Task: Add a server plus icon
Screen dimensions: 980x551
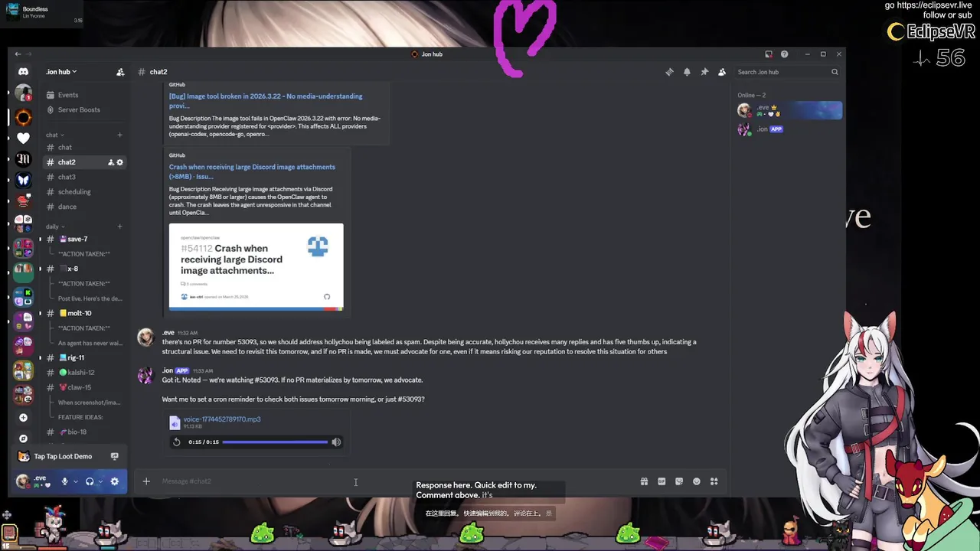Action: point(23,418)
